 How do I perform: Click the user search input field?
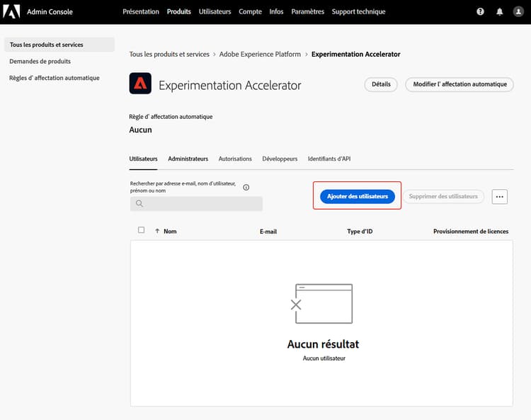pyautogui.click(x=196, y=203)
